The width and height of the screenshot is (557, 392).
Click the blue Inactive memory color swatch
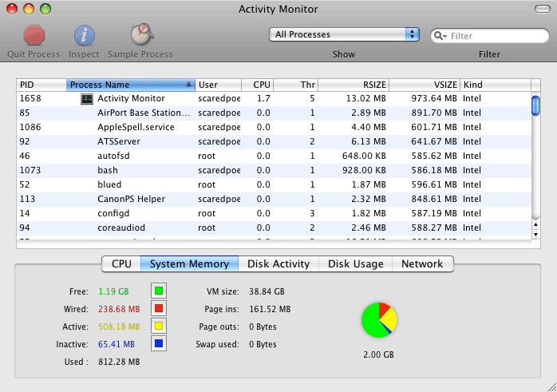159,343
